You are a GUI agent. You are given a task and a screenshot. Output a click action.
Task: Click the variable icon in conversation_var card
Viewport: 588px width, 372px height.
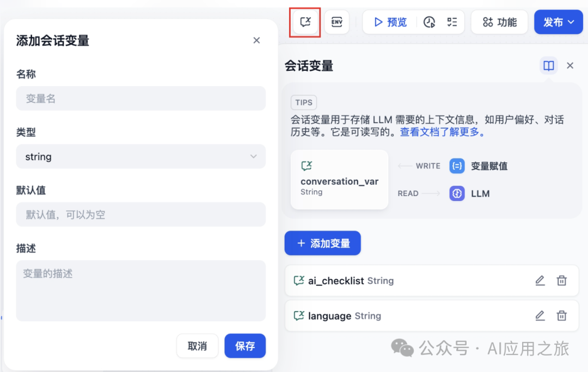(307, 166)
